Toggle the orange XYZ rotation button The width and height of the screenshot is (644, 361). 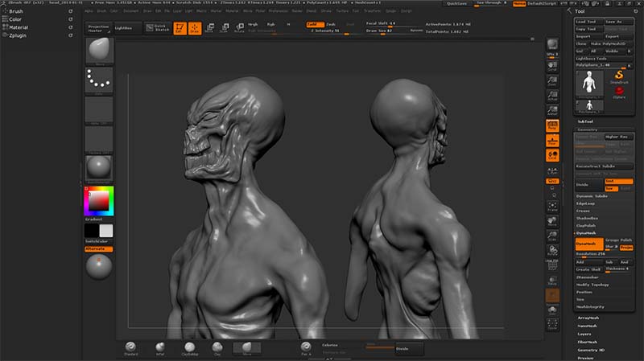click(x=552, y=181)
